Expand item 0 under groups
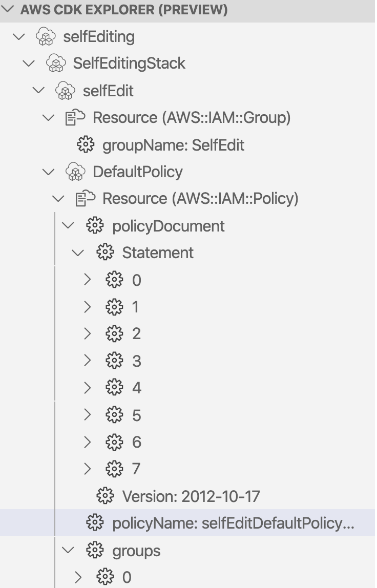The image size is (377, 588). [78, 577]
